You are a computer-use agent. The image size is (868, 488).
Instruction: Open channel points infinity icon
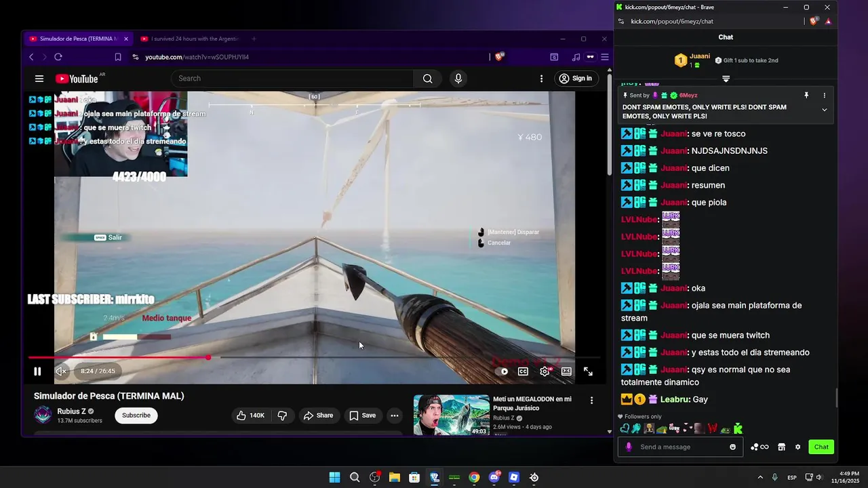point(759,447)
